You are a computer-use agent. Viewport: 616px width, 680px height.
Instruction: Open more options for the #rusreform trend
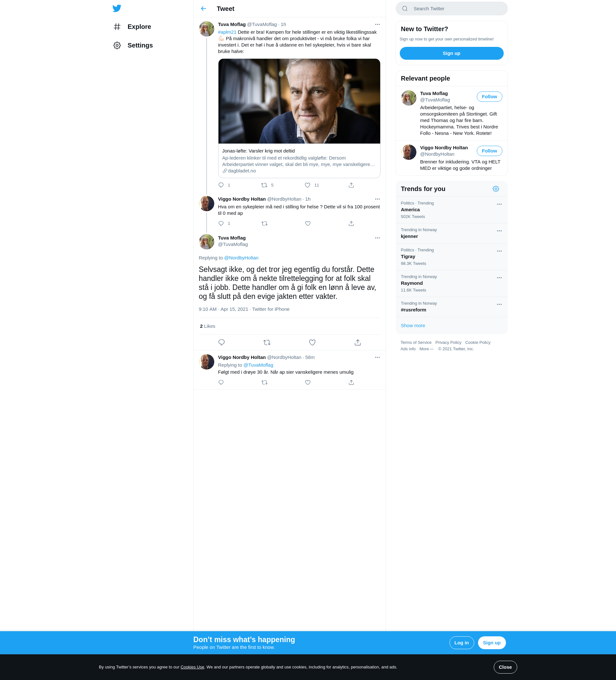499,304
